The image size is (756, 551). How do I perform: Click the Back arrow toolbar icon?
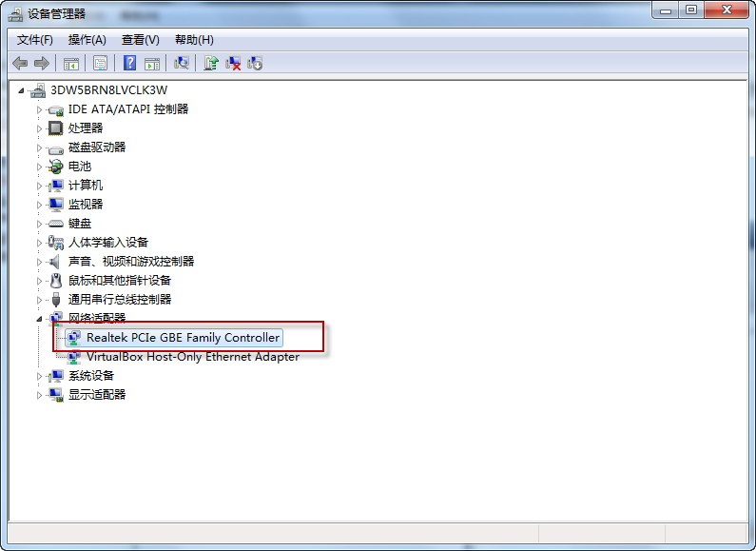point(20,63)
